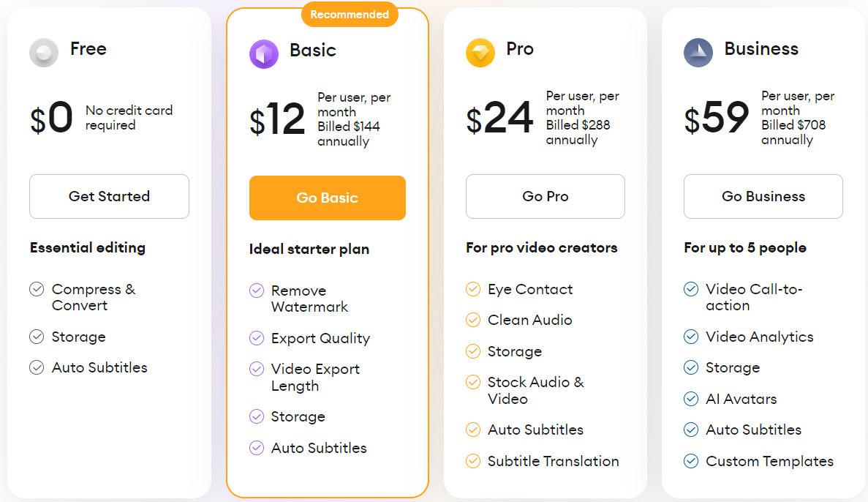Click the Clean Audio feature text
The height and width of the screenshot is (502, 868).
click(x=529, y=321)
